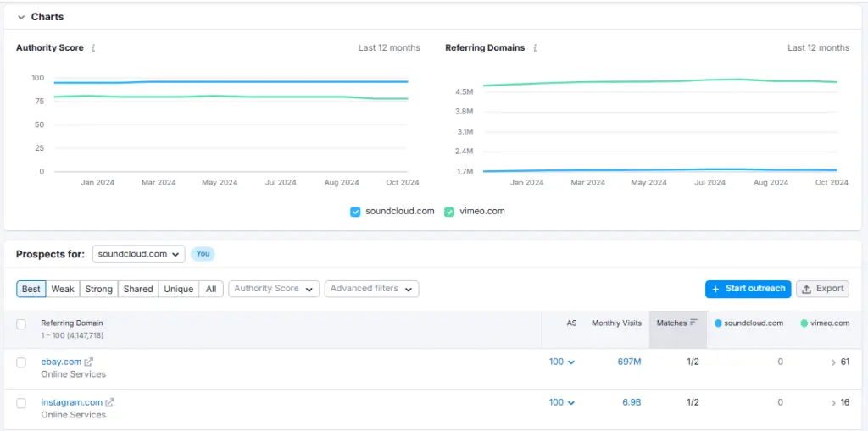The height and width of the screenshot is (431, 868).
Task: Check the ebay.com row checkbox
Action: point(21,362)
